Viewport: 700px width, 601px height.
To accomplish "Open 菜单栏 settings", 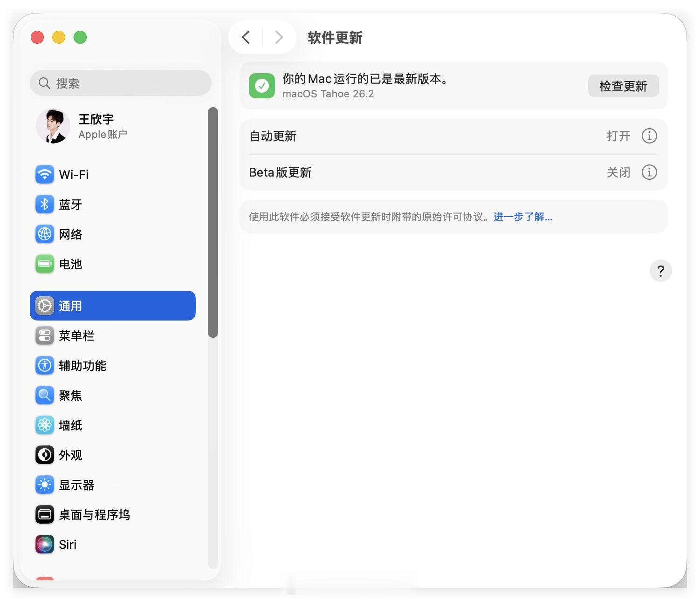I will pyautogui.click(x=113, y=335).
